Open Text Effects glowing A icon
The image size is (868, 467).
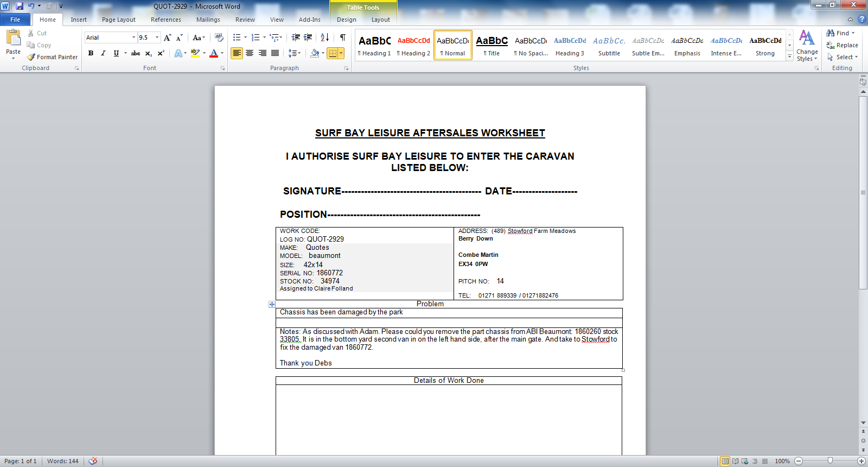178,53
